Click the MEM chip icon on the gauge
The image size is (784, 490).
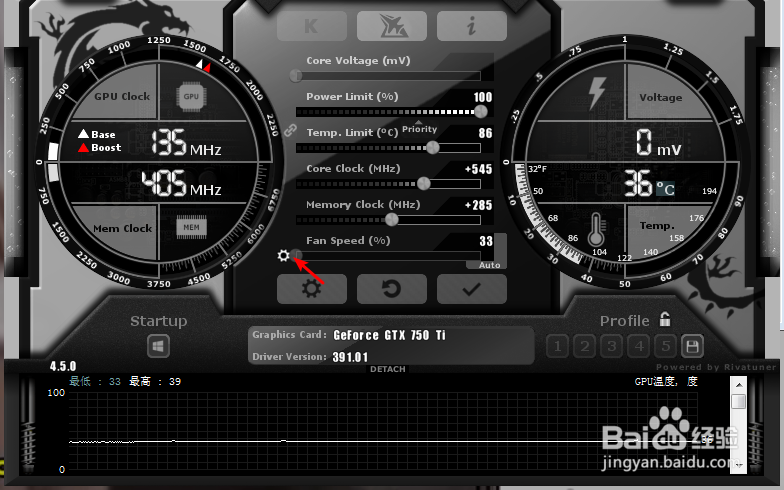(x=191, y=228)
